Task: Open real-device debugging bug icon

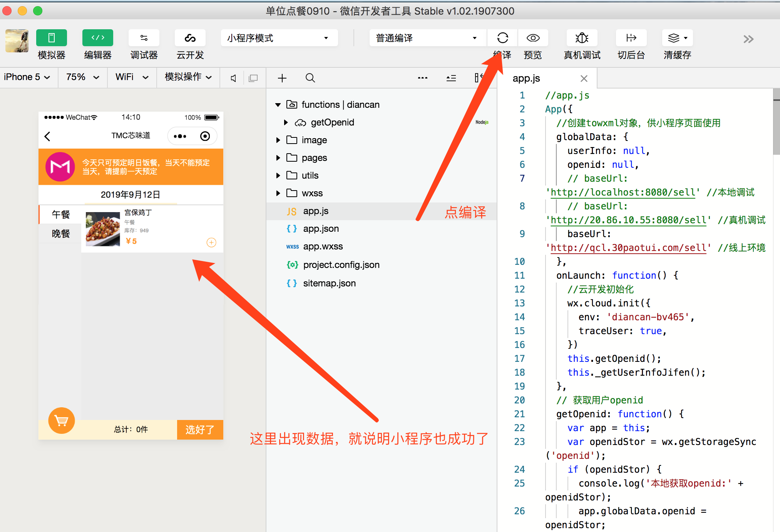Action: pyautogui.click(x=582, y=38)
